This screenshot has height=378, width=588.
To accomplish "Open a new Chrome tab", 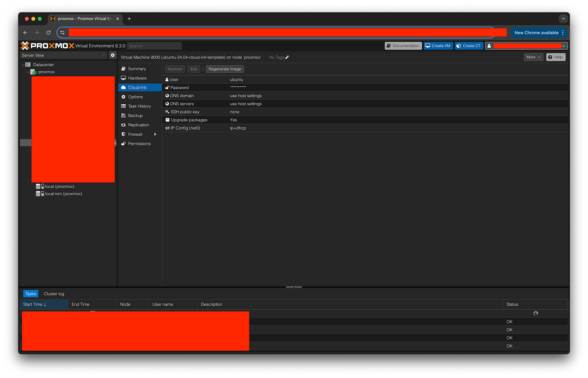I will pos(129,19).
